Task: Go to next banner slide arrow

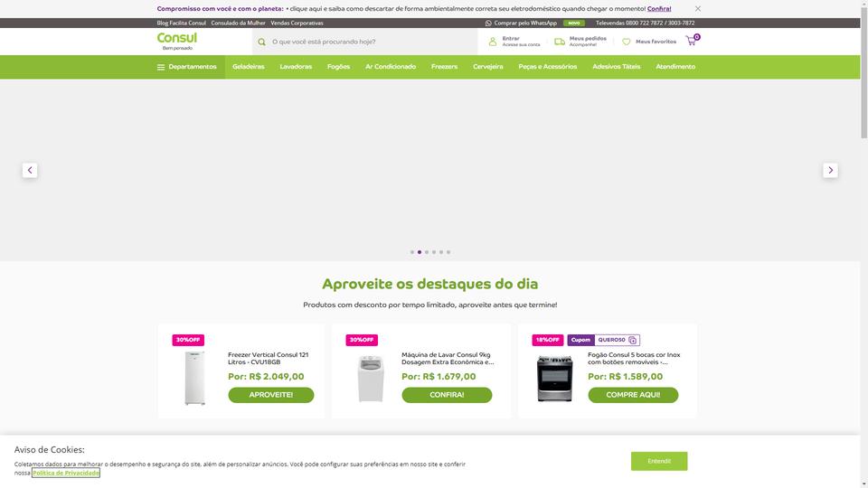Action: pos(830,171)
